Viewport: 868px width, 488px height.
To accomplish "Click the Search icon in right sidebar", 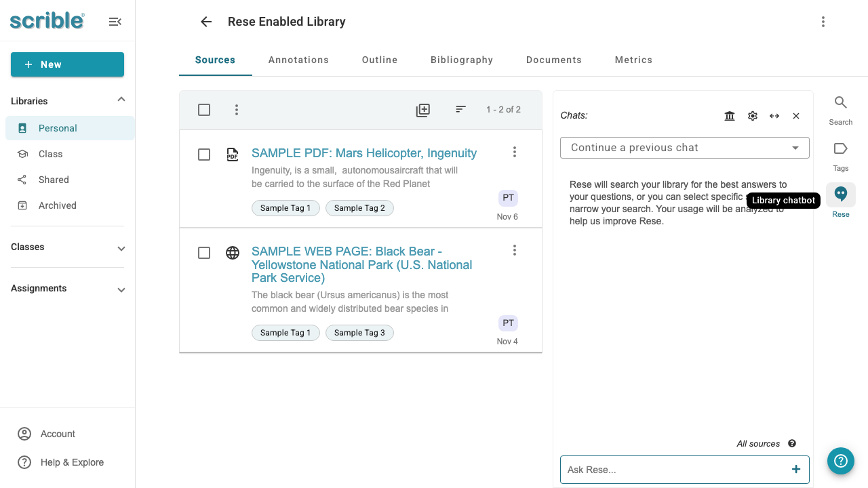I will 840,103.
